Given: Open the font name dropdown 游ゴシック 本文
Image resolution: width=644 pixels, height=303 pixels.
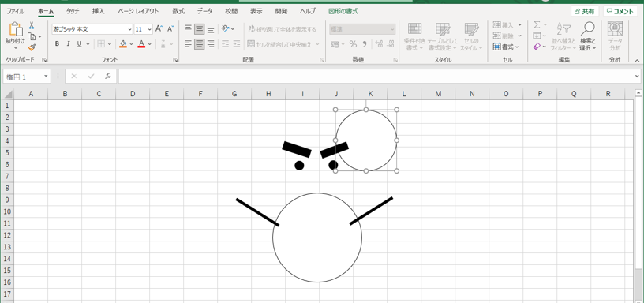Looking at the screenshot, I should click(x=129, y=29).
